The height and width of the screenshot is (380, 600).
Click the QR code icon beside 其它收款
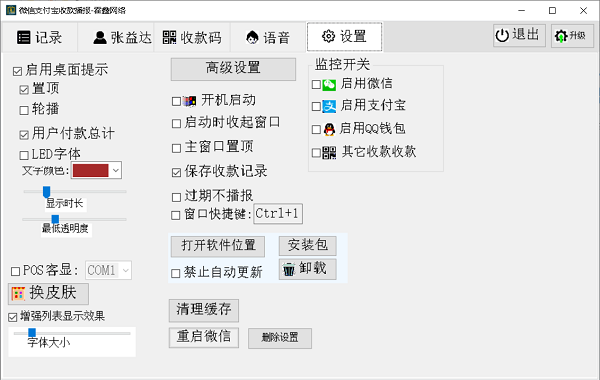pos(329,153)
